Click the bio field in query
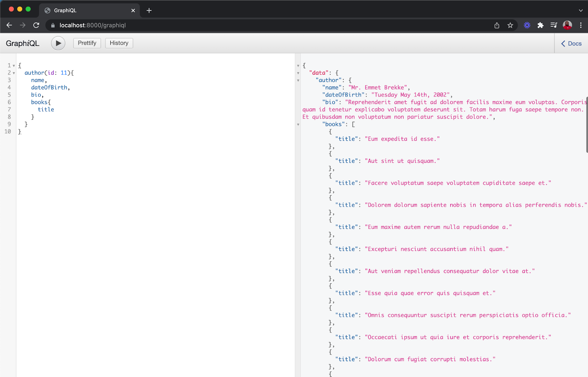This screenshot has width=588, height=377. [x=36, y=95]
